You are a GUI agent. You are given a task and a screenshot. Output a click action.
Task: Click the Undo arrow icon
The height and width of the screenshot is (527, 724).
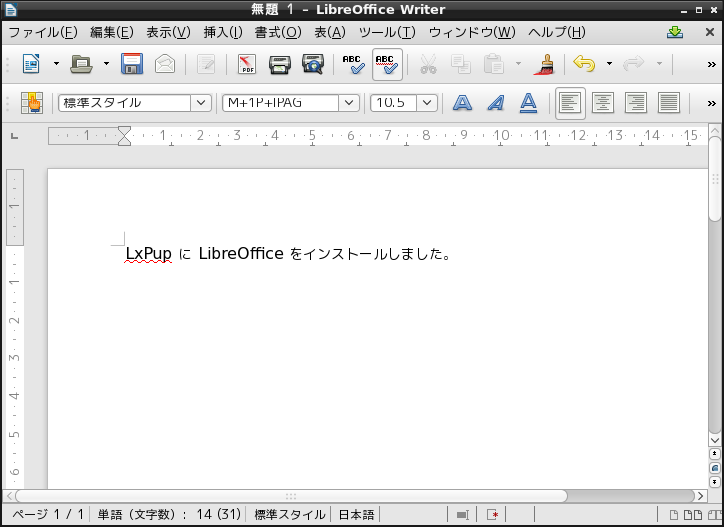click(x=584, y=64)
